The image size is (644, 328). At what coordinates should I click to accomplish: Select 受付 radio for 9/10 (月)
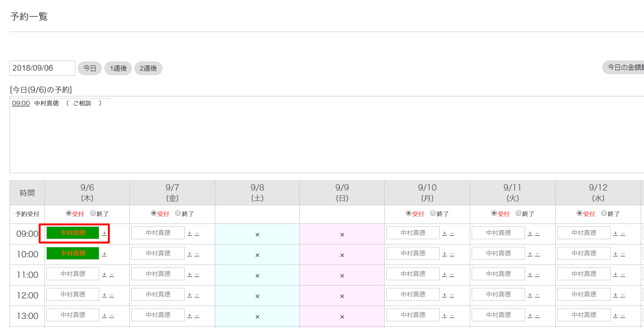coord(409,213)
